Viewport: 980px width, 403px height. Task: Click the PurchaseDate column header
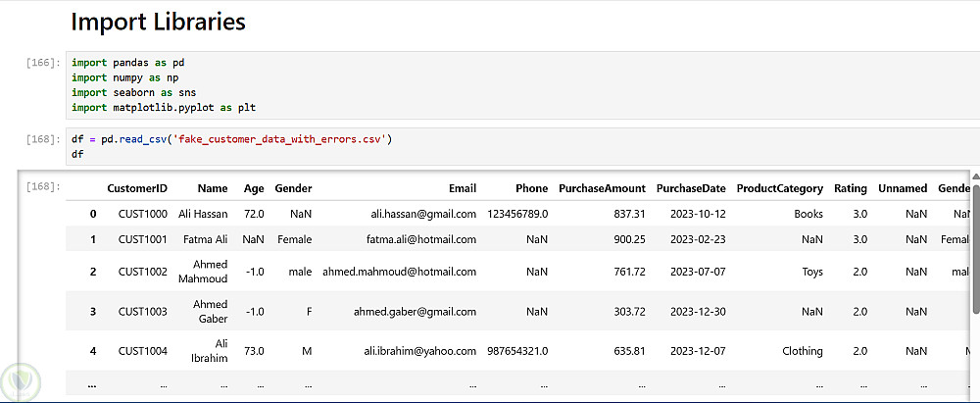tap(691, 188)
